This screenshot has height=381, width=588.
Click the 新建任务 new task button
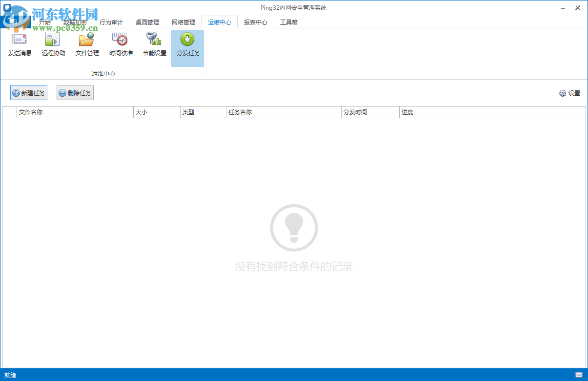(28, 92)
